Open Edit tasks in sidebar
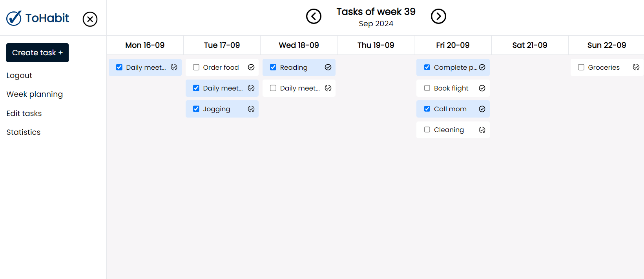The width and height of the screenshot is (644, 279). tap(24, 113)
